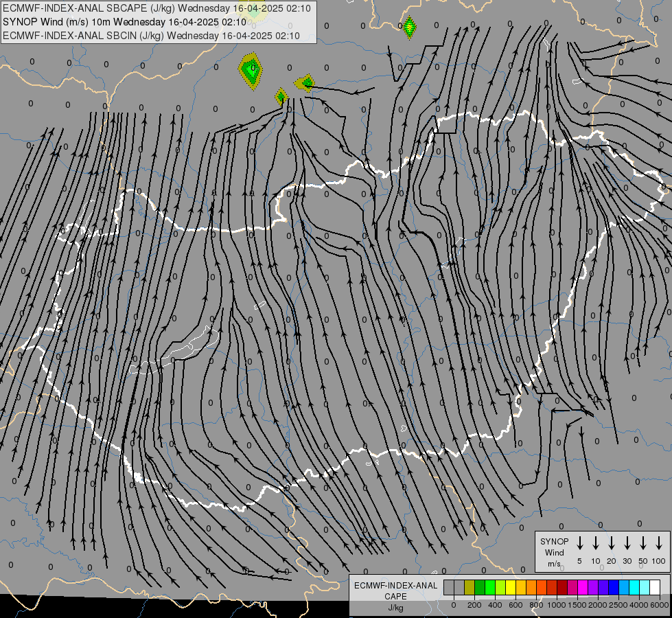Click the small green CAPE blob at the top of the map
This screenshot has width=672, height=618.
410,27
